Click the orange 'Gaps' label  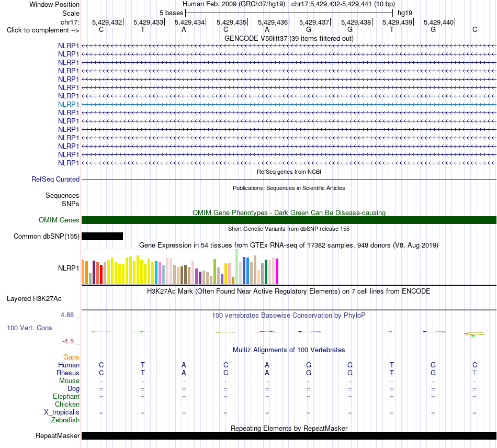[71, 357]
